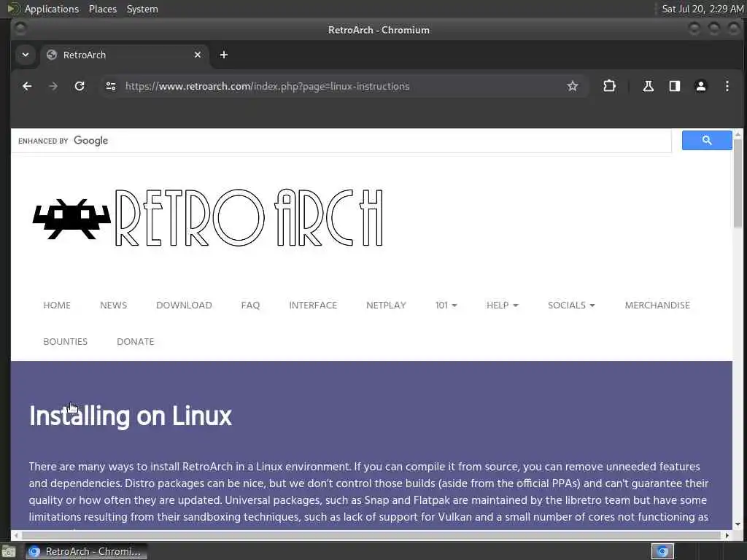This screenshot has width=747, height=560.
Task: Open the NEWS nav link
Action: 113,306
